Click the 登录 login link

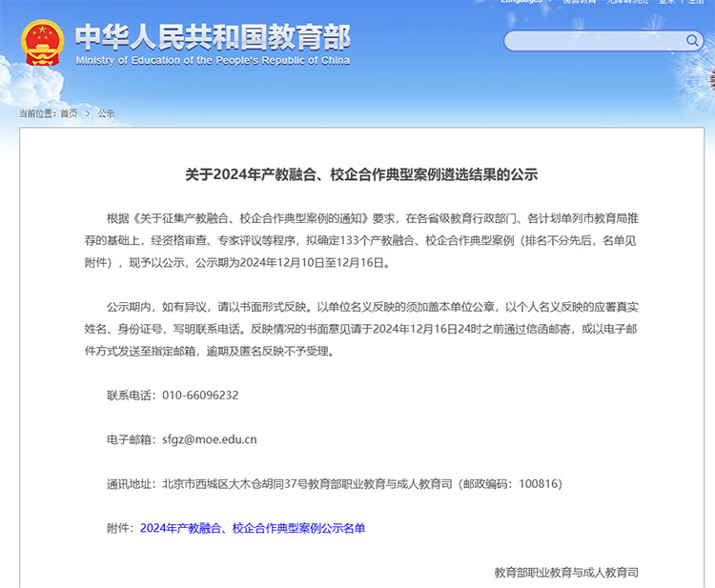pyautogui.click(x=665, y=2)
